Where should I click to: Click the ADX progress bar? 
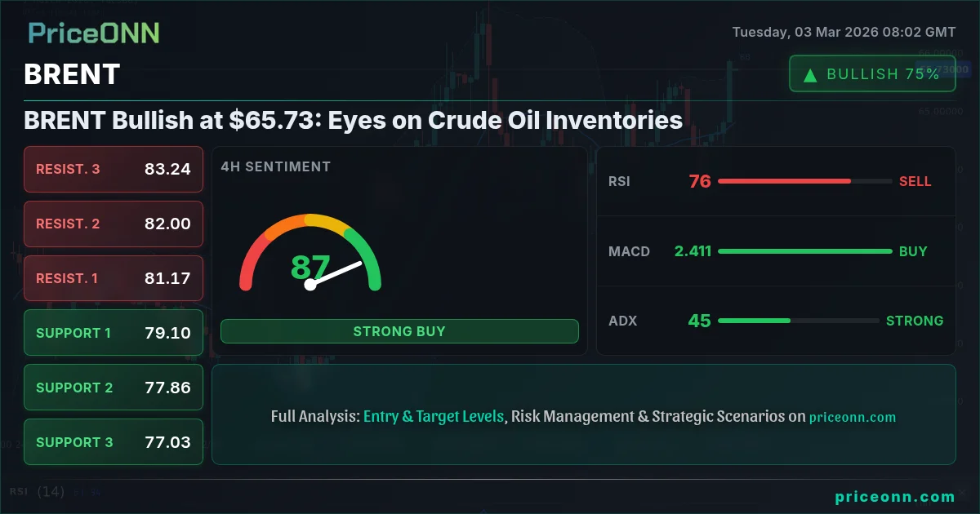[x=799, y=321]
